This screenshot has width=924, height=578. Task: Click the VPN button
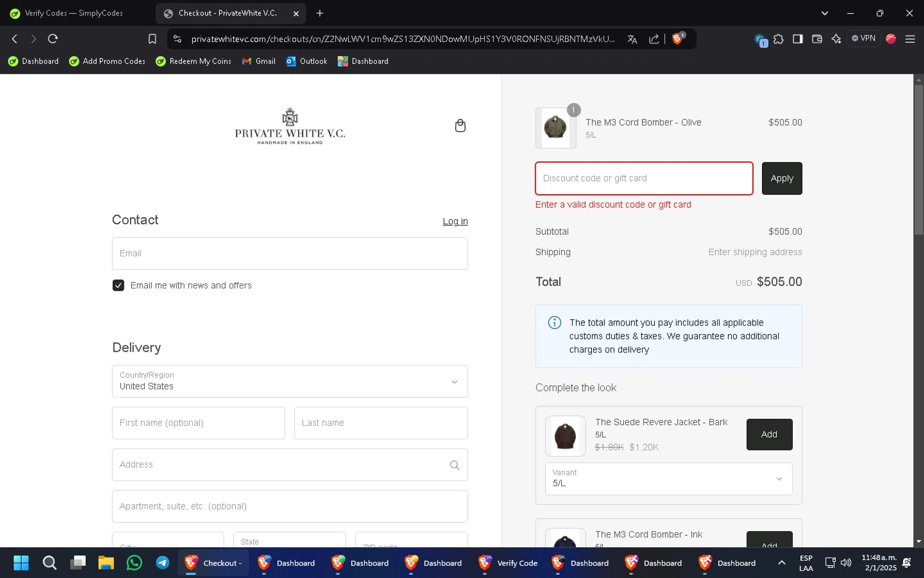pyautogui.click(x=863, y=38)
